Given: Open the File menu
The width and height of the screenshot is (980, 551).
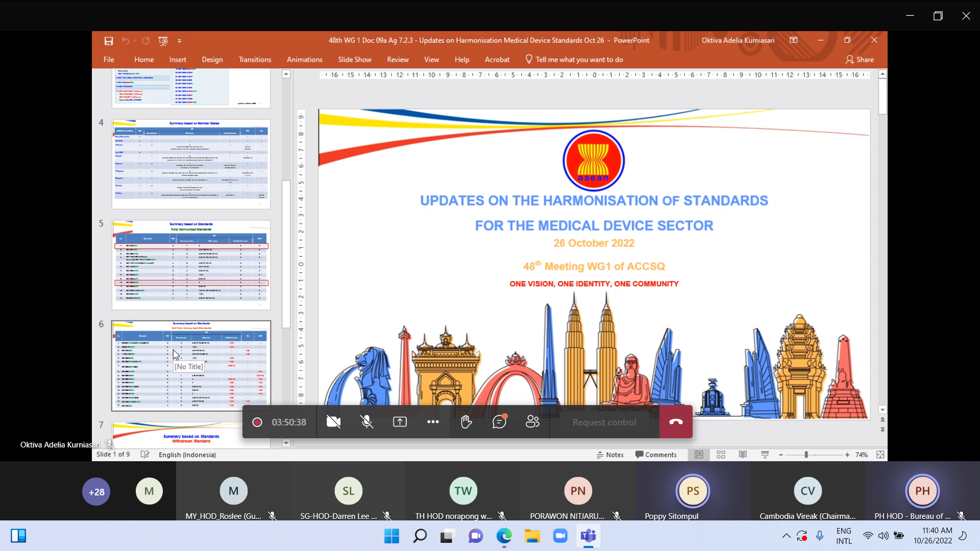Looking at the screenshot, I should 109,60.
